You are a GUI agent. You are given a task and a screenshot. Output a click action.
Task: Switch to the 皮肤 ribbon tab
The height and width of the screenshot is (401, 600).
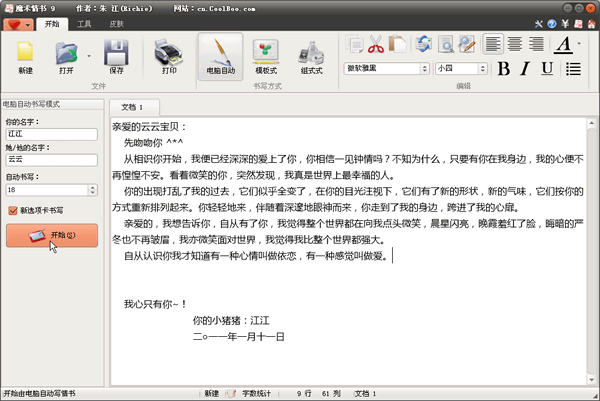(x=117, y=21)
